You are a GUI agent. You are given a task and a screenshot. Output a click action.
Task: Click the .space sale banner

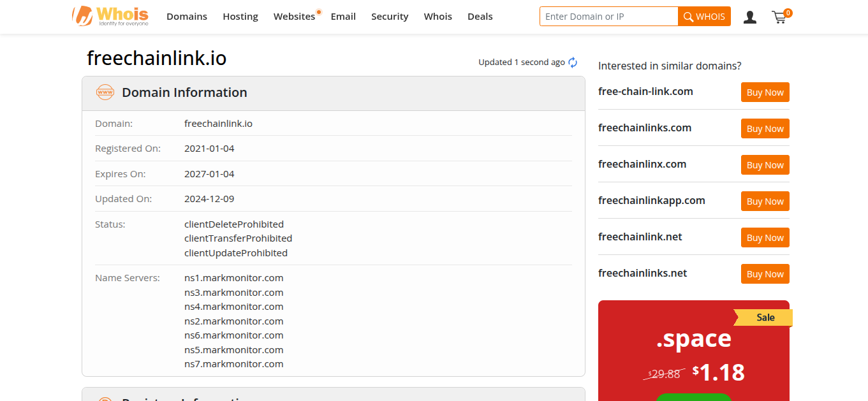point(694,351)
